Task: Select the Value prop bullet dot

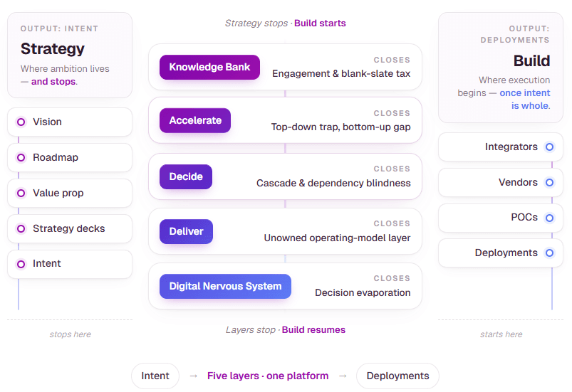Action: [x=21, y=193]
